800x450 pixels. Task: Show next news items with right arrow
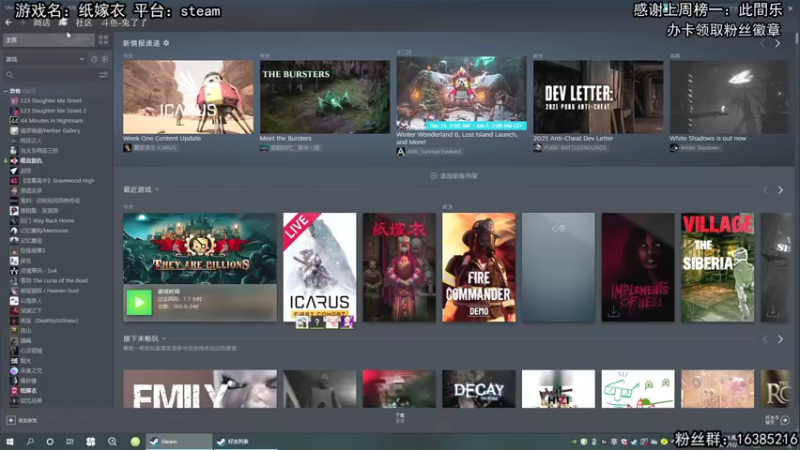[x=778, y=44]
